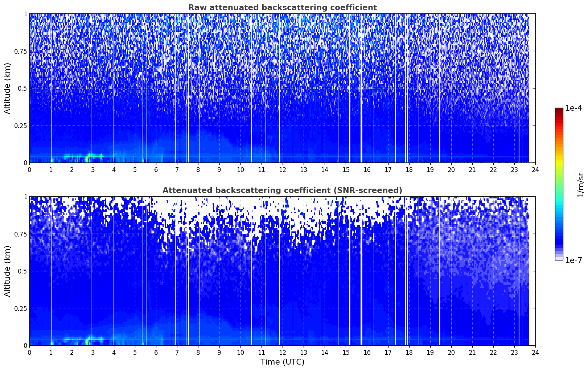Click the 'Raw attenuated backscattering coefficient' title
Screen dimensions: 588x370
282,8
